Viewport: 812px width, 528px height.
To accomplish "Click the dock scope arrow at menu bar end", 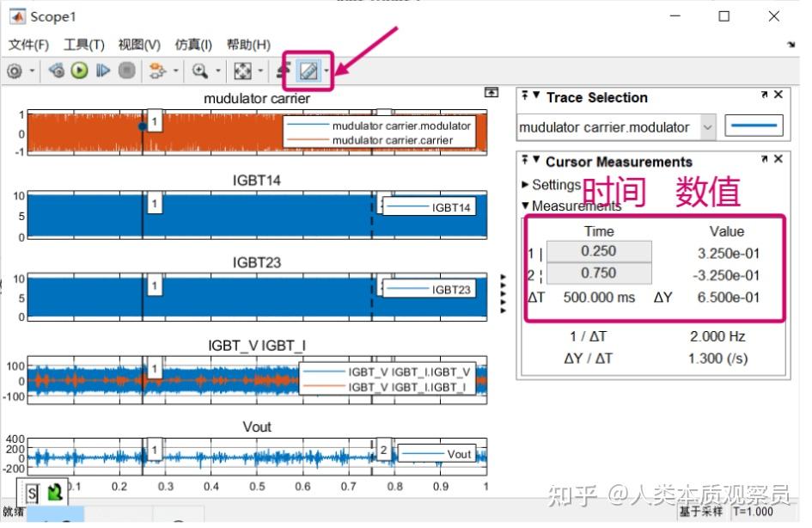I will pos(791,45).
